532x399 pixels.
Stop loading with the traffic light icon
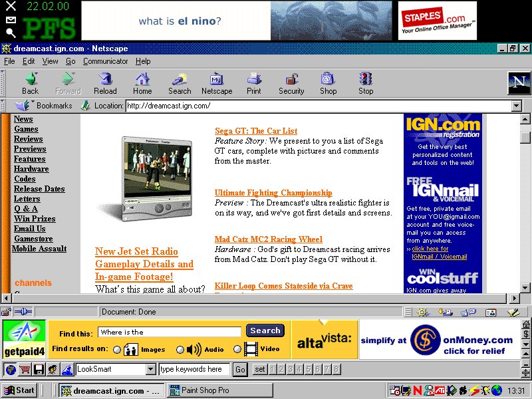coord(365,83)
